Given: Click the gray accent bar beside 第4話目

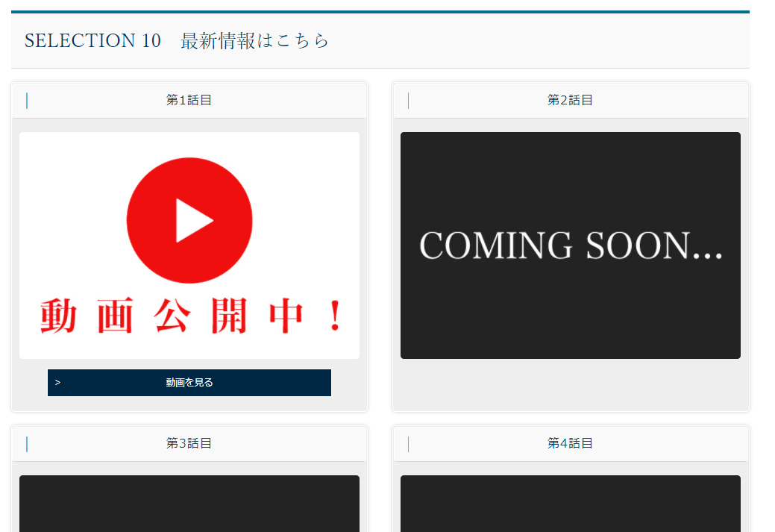Looking at the screenshot, I should (408, 444).
